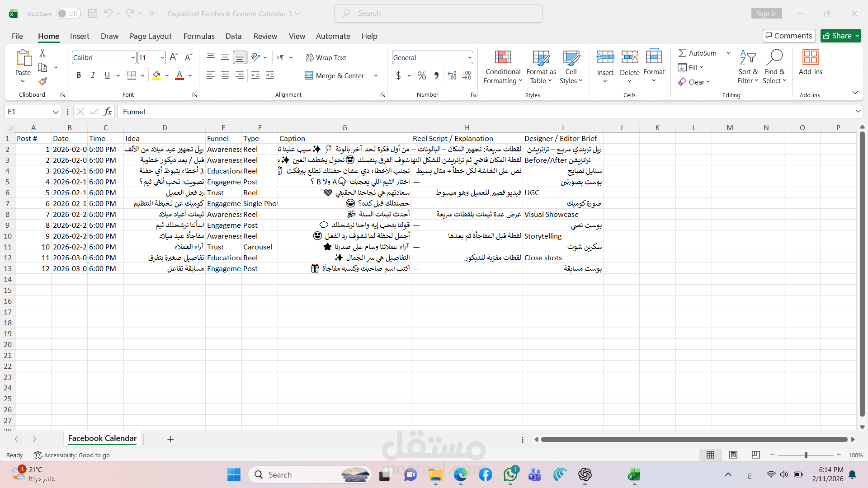Open the Formulas ribbon tab

[199, 36]
